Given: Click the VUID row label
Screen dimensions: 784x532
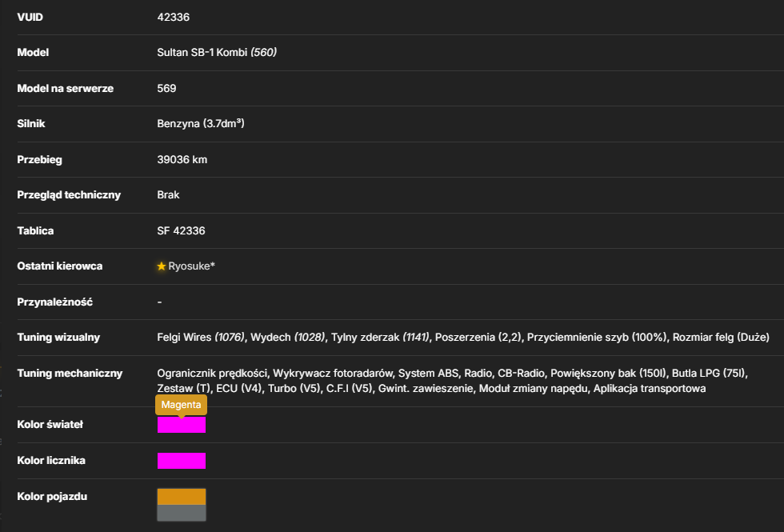Looking at the screenshot, I should point(30,17).
